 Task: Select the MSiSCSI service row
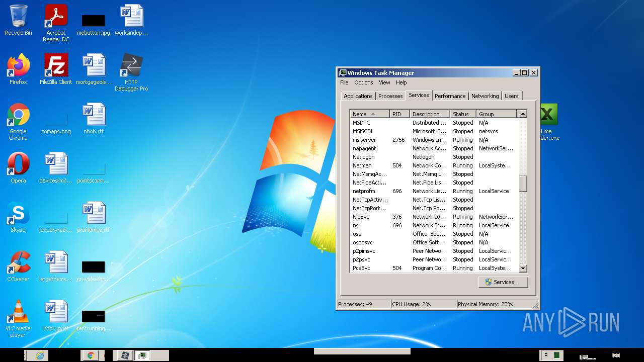click(434, 131)
